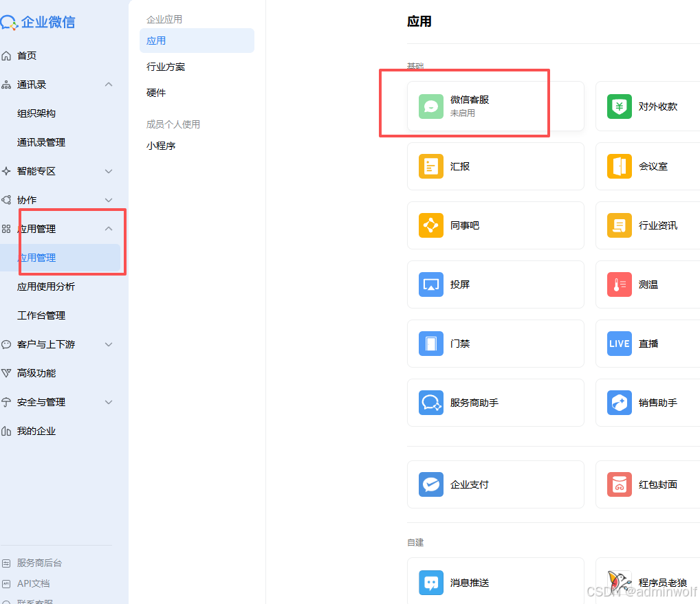
Task: Open 工作台管理 in the sidebar
Action: click(41, 315)
